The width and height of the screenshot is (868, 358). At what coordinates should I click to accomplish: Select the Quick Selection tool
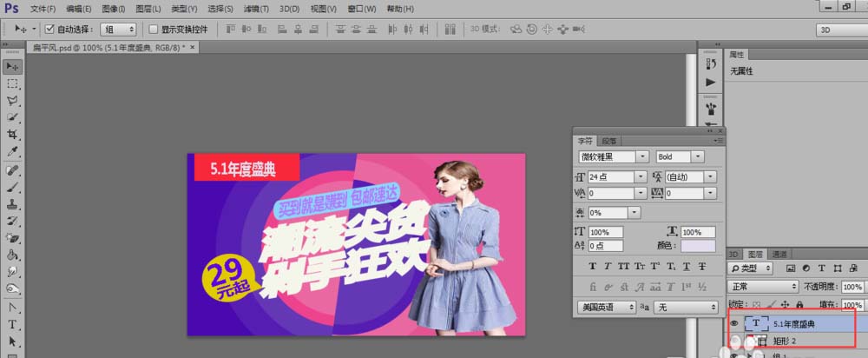coord(12,117)
